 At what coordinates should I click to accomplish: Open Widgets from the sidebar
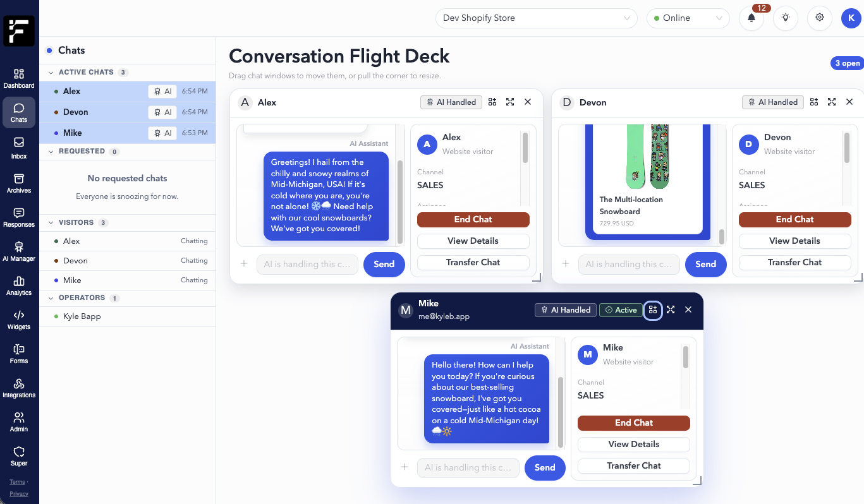19,320
